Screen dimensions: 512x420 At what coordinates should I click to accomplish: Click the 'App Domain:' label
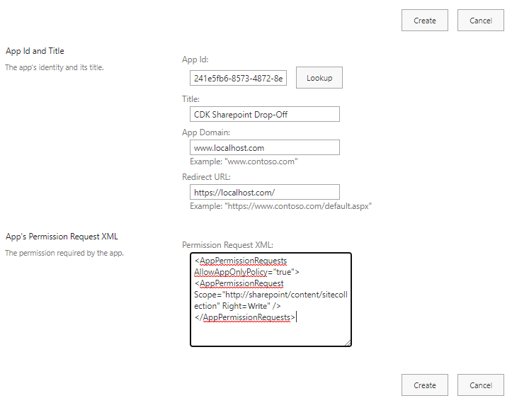206,132
